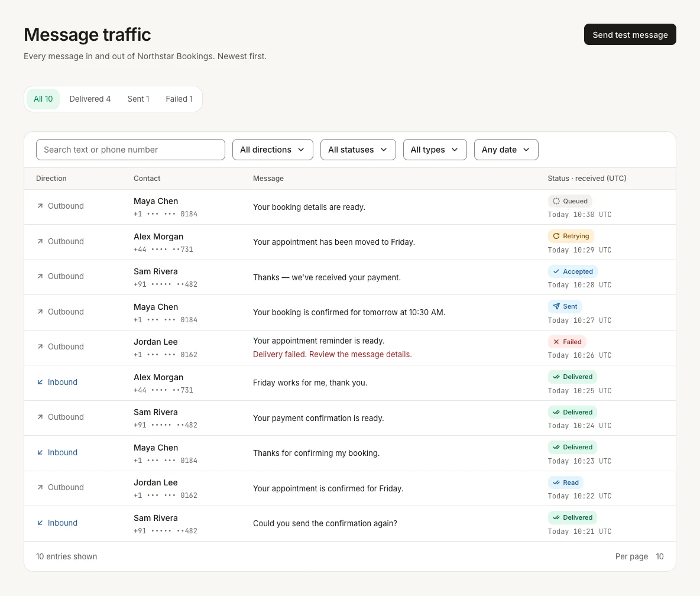Click the Status received (UTC) column header
Viewport: 700px width, 596px height.
click(x=587, y=179)
